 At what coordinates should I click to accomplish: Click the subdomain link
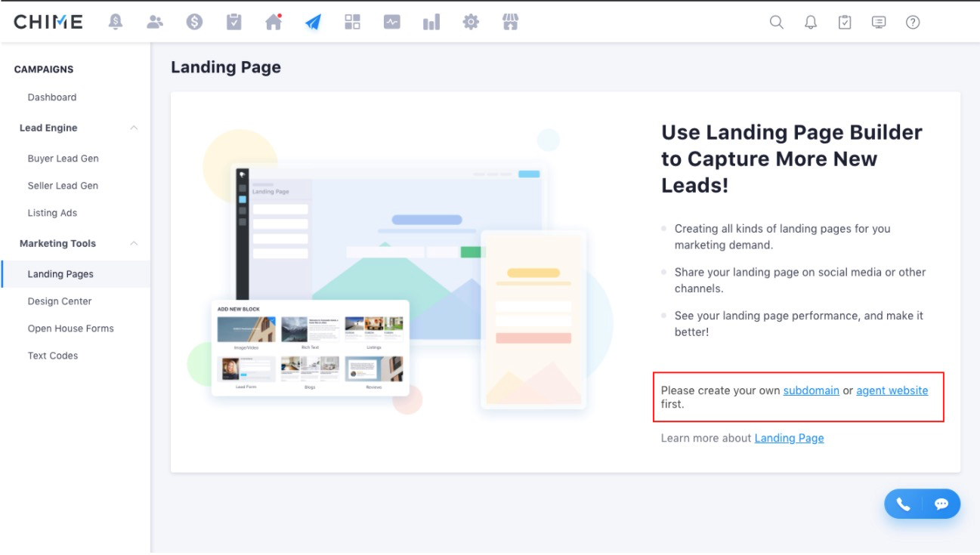811,390
